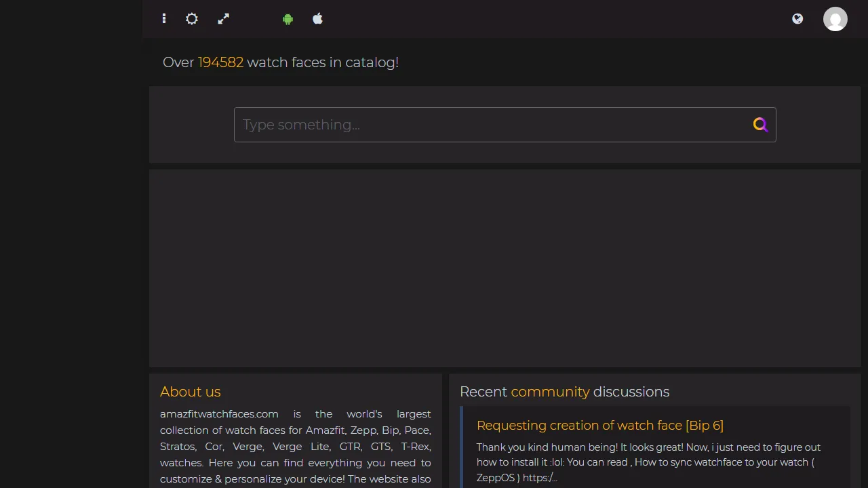Click the 'watch faces in catalog!' text
The width and height of the screenshot is (868, 488).
322,62
